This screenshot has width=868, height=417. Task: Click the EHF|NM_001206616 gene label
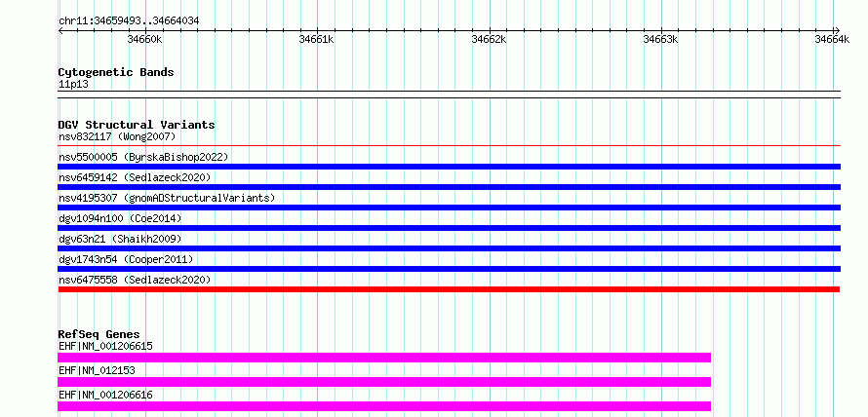[105, 395]
